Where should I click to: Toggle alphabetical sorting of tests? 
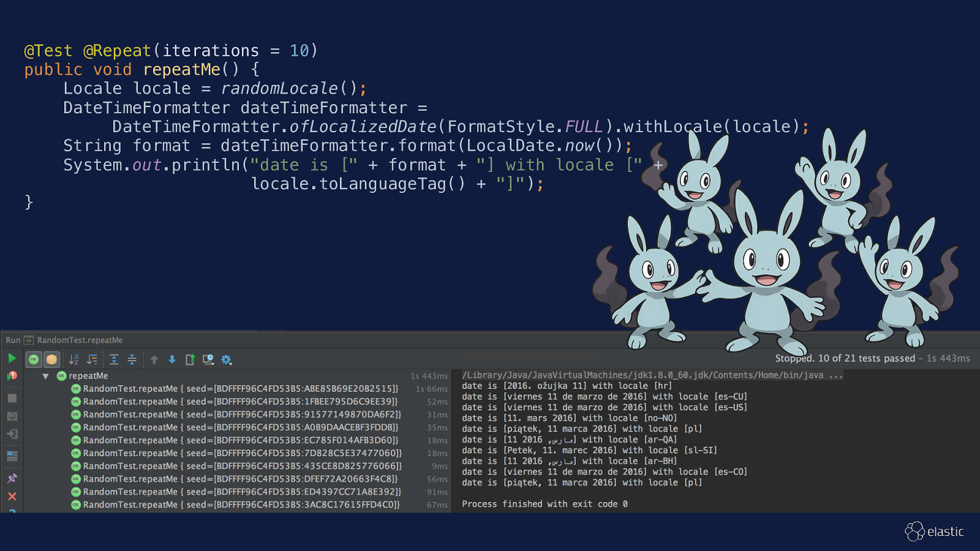(x=74, y=360)
